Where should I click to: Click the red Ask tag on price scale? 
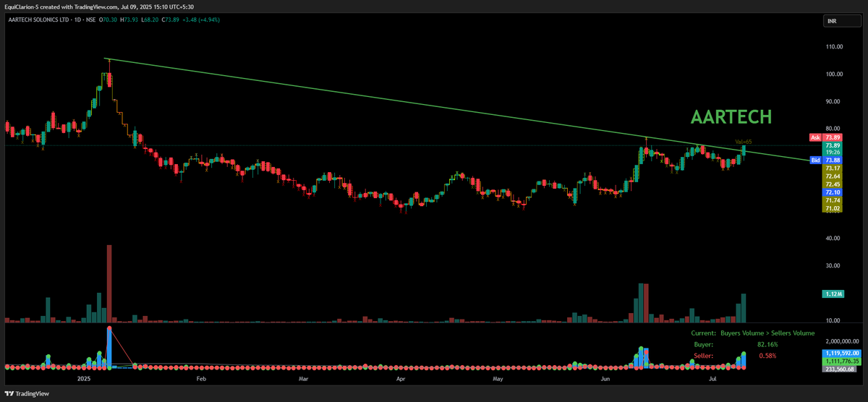click(815, 137)
